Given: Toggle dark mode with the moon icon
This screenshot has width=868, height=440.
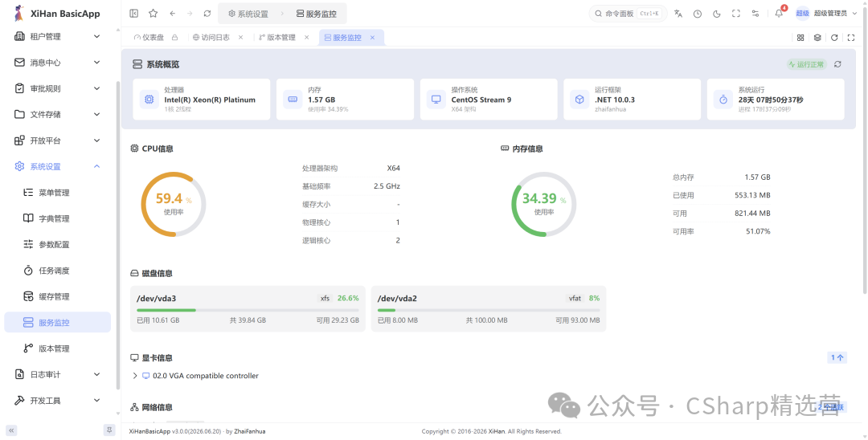Looking at the screenshot, I should coord(717,14).
